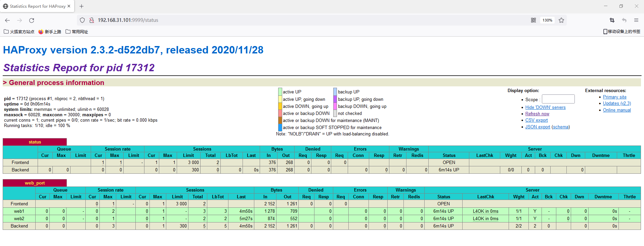Open the QR code icon in address bar
The width and height of the screenshot is (644, 246).
coord(533,20)
